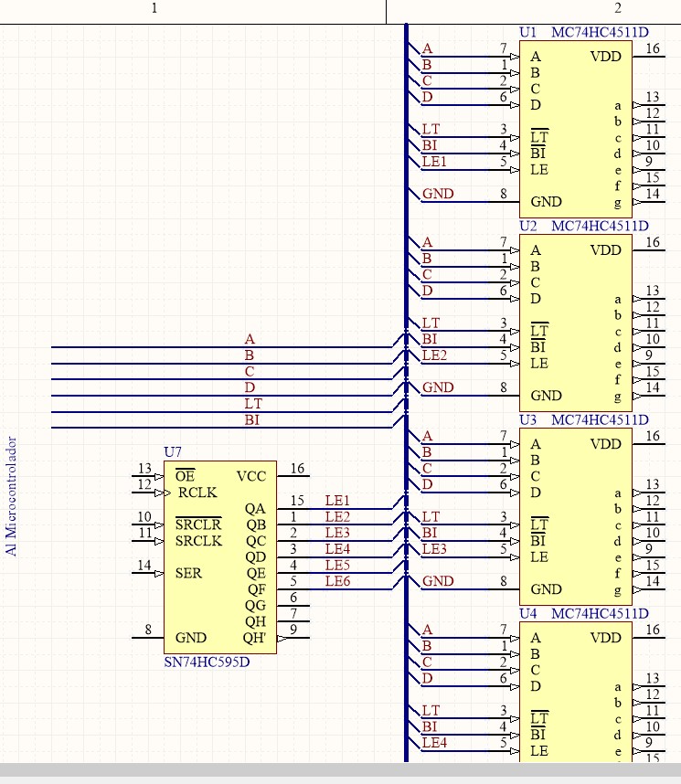Click U3 segment d output pin 10
Screen dimensions: 681x784
point(649,541)
